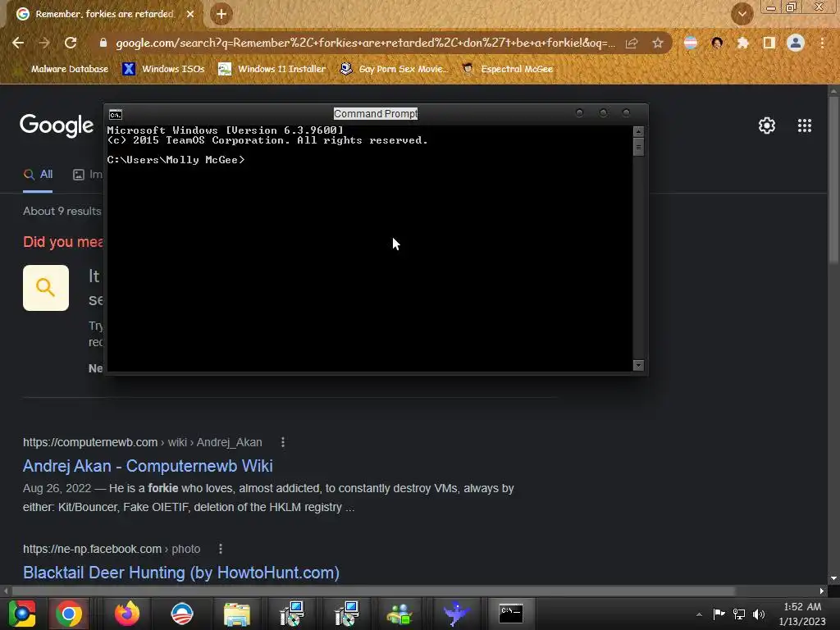Open the tab search dropdown in Chrome
The width and height of the screenshot is (840, 630).
(x=742, y=14)
